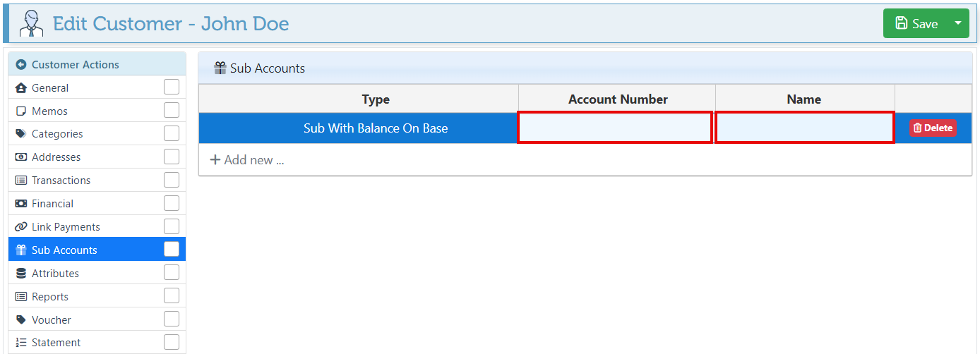The height and width of the screenshot is (354, 980).
Task: Click the tag icon next to Categories
Action: [21, 134]
